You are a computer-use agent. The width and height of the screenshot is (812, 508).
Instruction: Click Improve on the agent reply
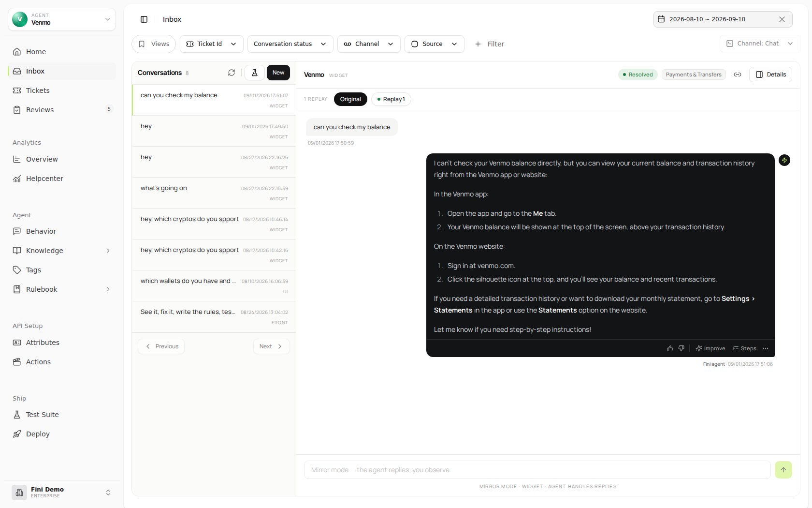[x=710, y=348]
